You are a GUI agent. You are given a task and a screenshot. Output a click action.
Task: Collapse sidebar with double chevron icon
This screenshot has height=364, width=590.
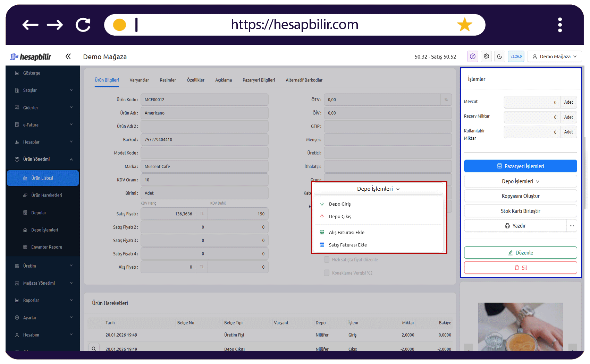68,57
